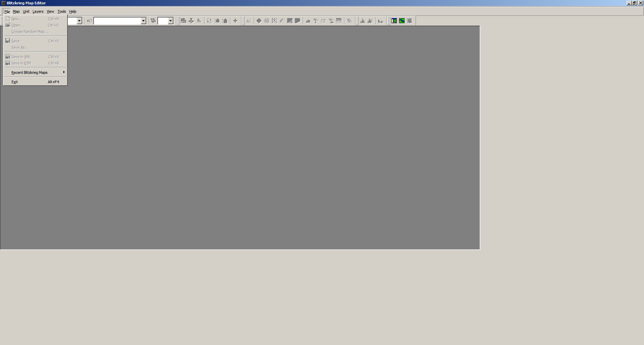The image size is (644, 345).
Task: Click the 3D box outline icon
Action: pos(323,21)
